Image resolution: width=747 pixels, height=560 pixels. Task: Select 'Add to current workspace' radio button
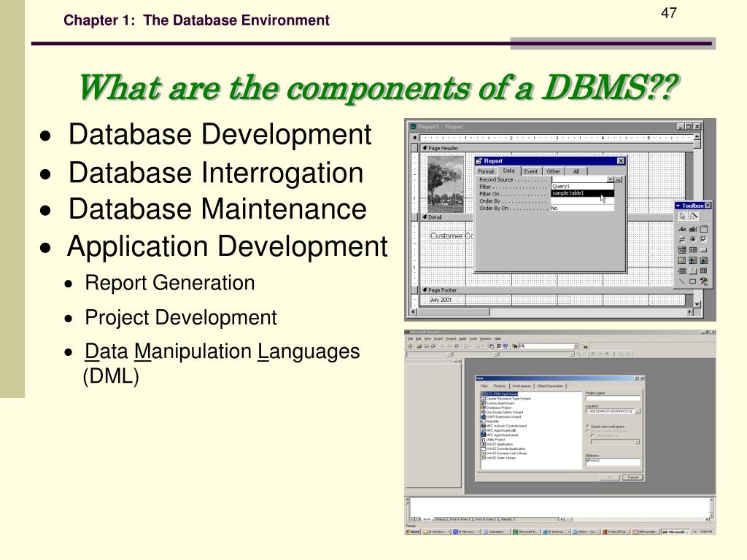coord(587,431)
